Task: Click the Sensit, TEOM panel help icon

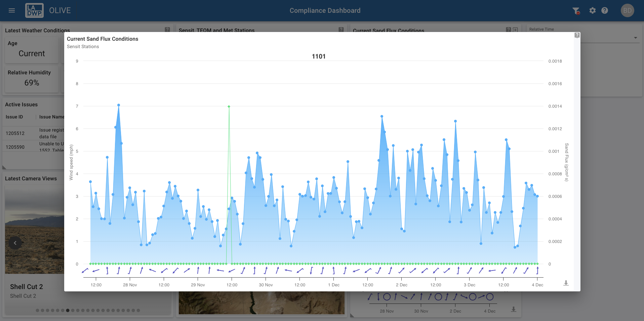Action: pos(341,30)
